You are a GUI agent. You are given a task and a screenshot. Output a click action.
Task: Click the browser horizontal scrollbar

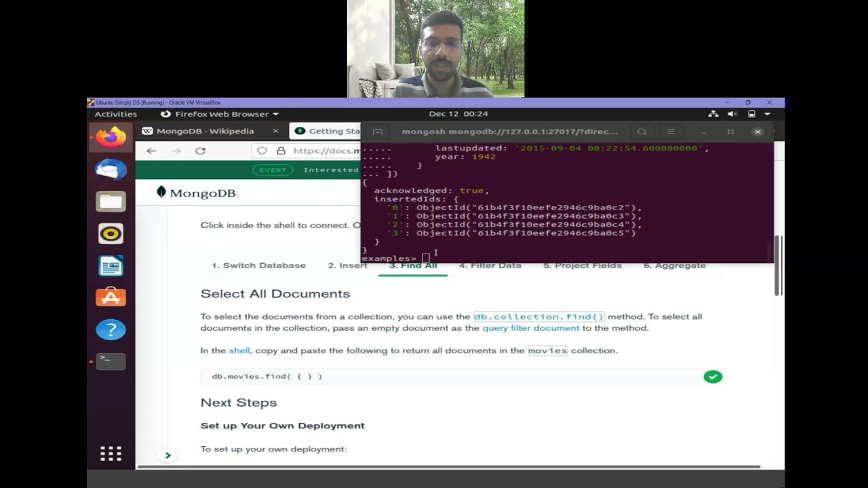click(x=448, y=466)
